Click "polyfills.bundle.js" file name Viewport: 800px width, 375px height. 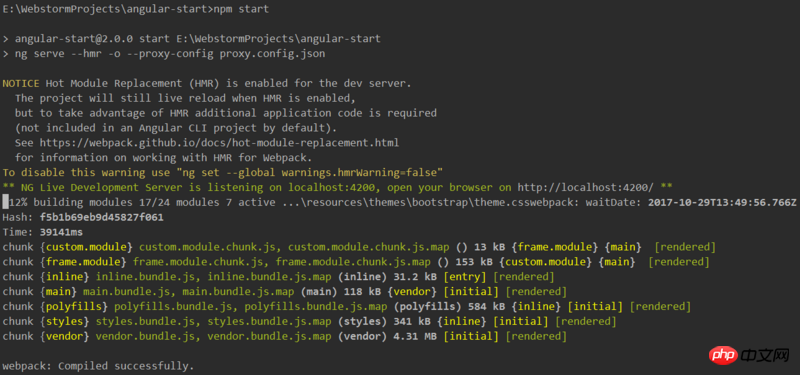[173, 306]
